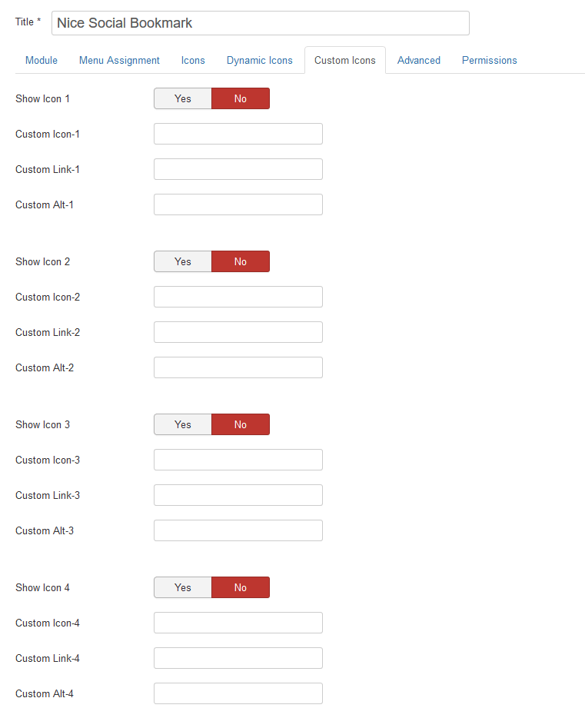Open the Dynamic Icons tab
Viewport: 585px width, 728px height.
(x=259, y=60)
